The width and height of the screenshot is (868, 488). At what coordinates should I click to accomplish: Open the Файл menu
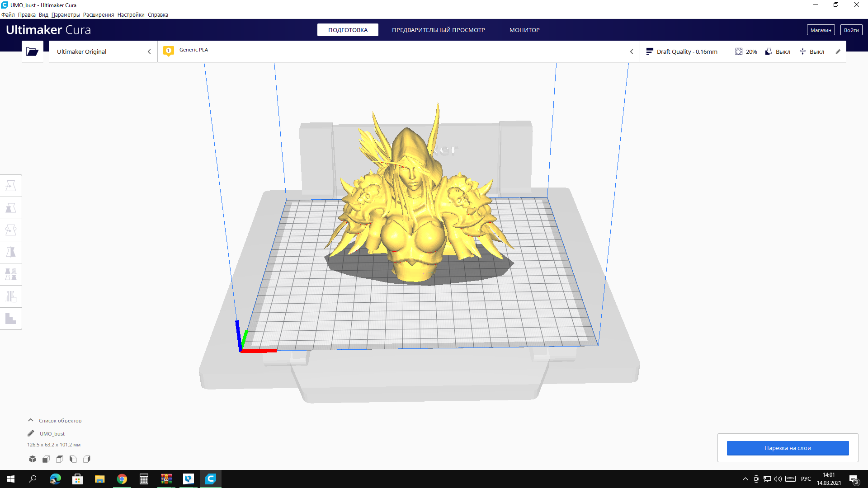tap(8, 15)
